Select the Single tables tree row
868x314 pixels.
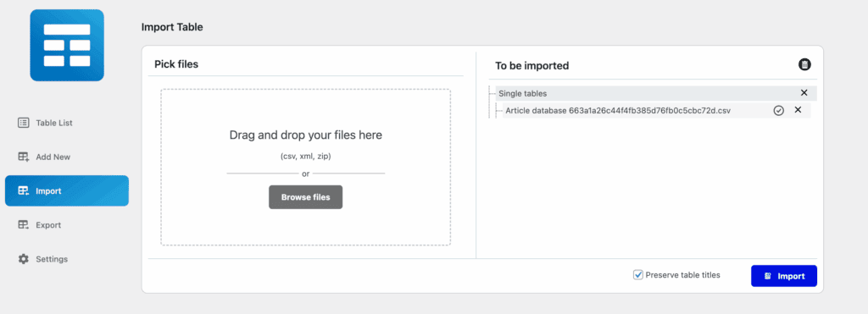point(656,93)
